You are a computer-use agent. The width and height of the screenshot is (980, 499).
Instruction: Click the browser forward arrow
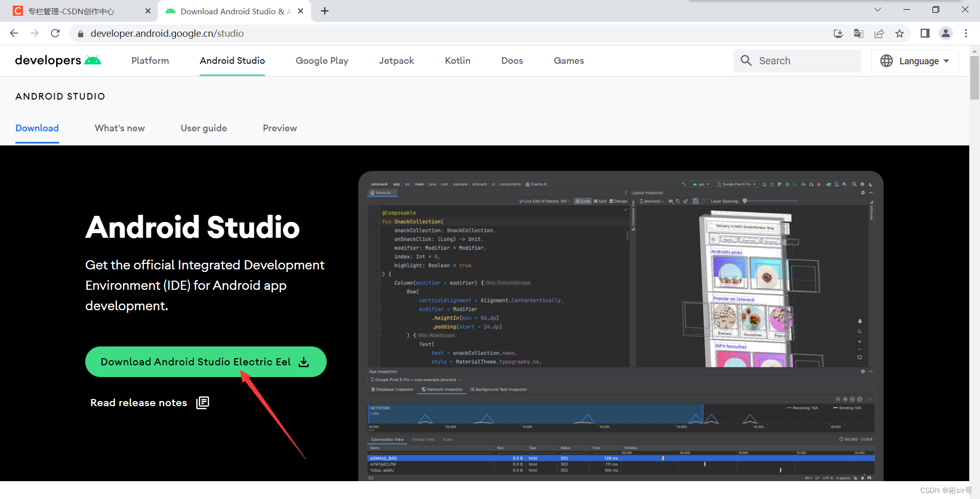[35, 33]
